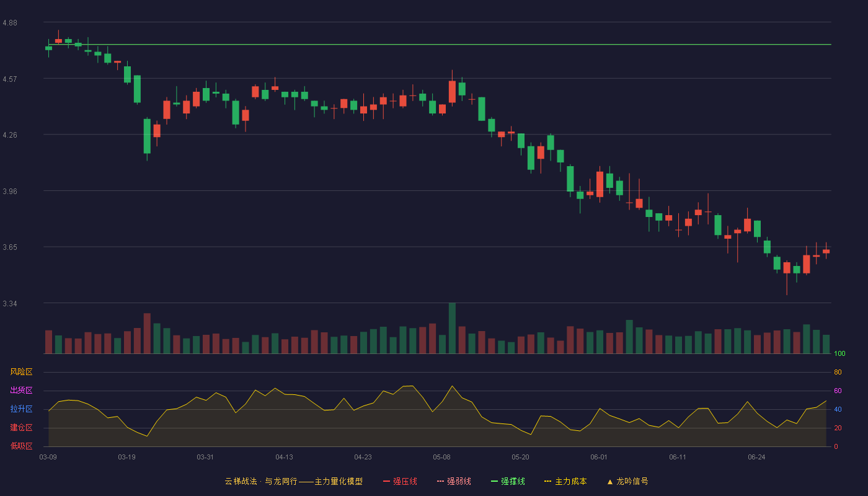Click the 3.34 price axis label
868x496 pixels.
pos(10,304)
